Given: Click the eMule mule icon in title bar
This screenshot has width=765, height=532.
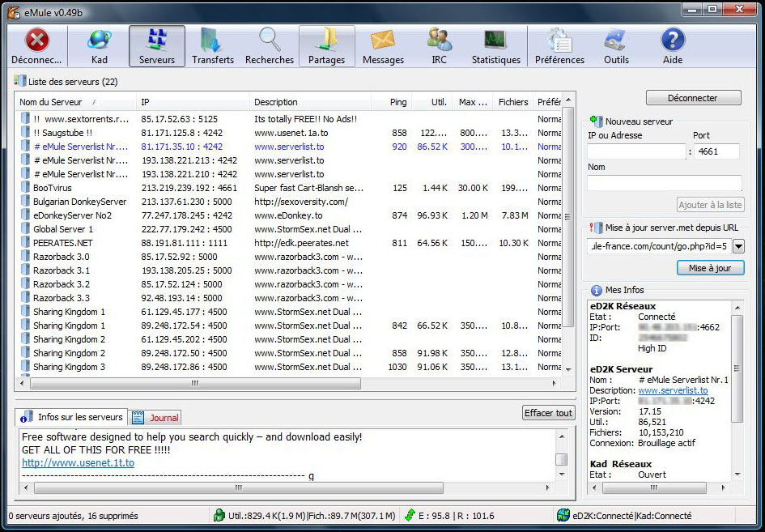Looking at the screenshot, I should (x=14, y=12).
